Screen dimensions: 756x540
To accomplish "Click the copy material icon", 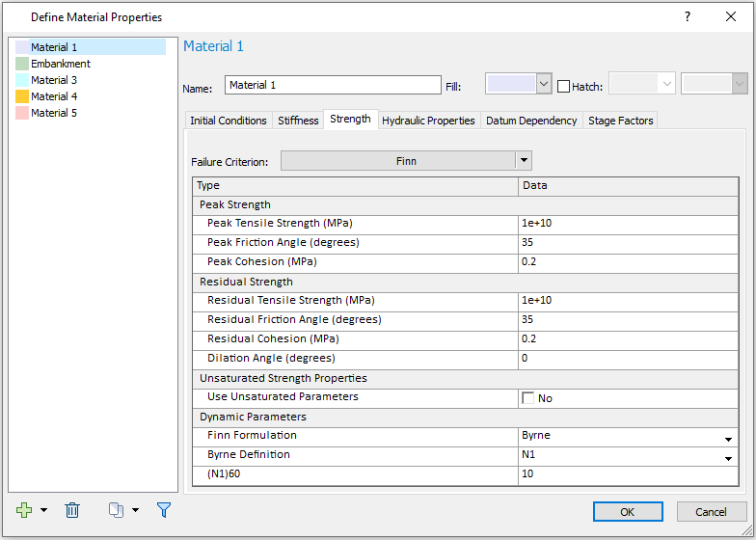I will pyautogui.click(x=115, y=510).
